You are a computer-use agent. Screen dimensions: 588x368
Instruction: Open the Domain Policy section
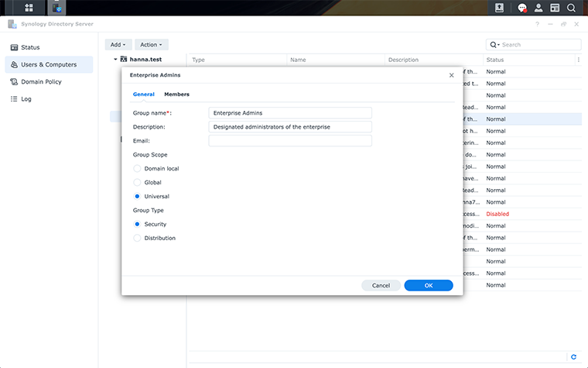click(41, 81)
